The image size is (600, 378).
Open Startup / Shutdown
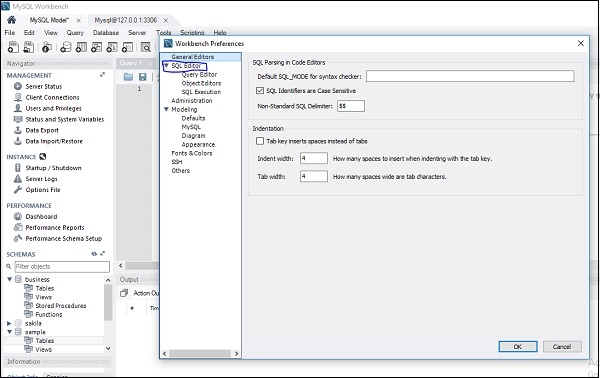tap(54, 168)
